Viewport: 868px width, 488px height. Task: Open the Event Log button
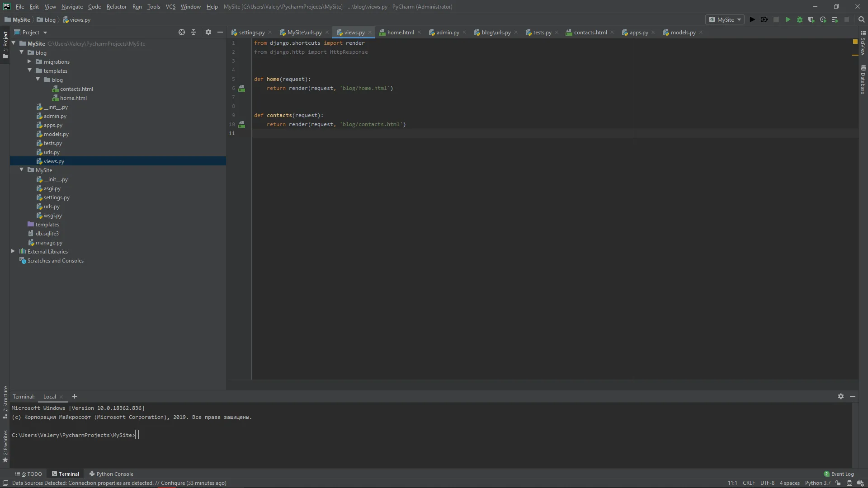[x=839, y=474]
